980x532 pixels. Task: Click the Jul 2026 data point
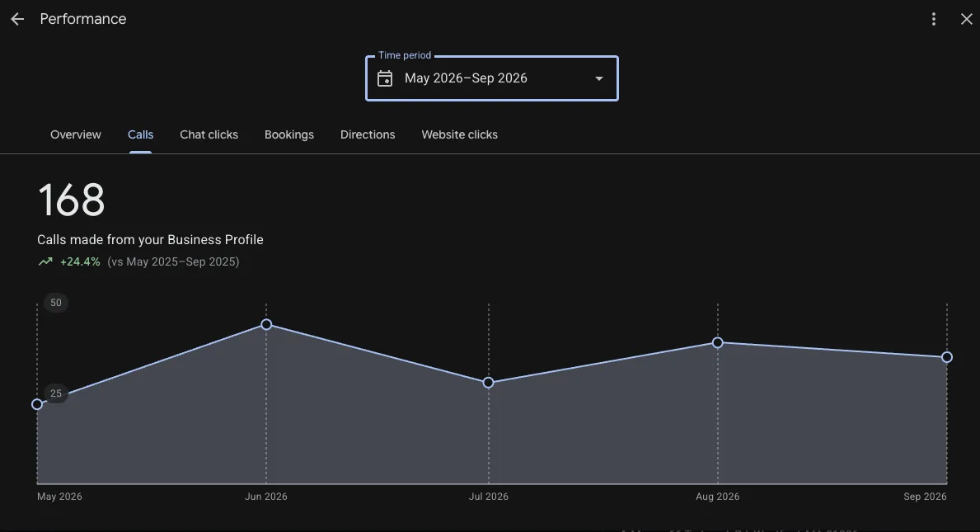tap(489, 383)
